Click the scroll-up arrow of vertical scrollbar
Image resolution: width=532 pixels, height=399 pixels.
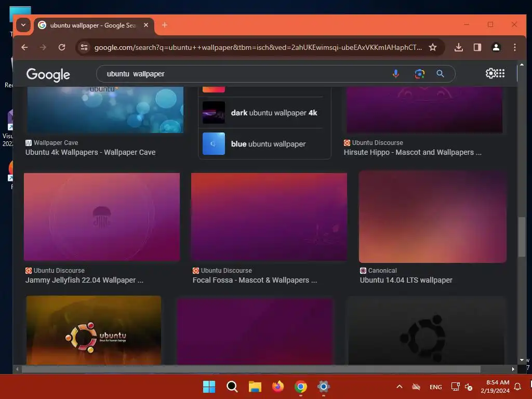click(x=522, y=64)
